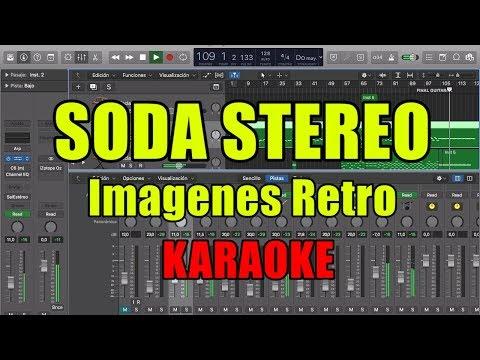Viewport: 480px width, 360px height.
Task: Expand the Pasaje region inspector triangle
Action: (x=7, y=75)
